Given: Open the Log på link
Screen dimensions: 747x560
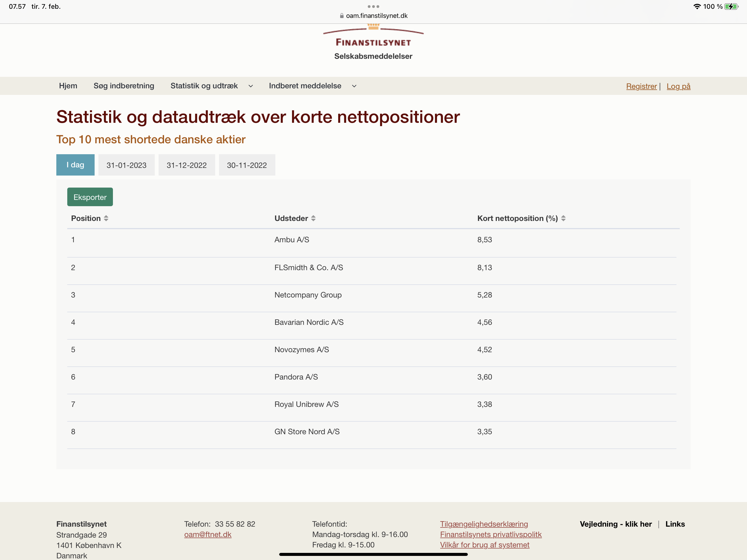Looking at the screenshot, I should (x=678, y=86).
